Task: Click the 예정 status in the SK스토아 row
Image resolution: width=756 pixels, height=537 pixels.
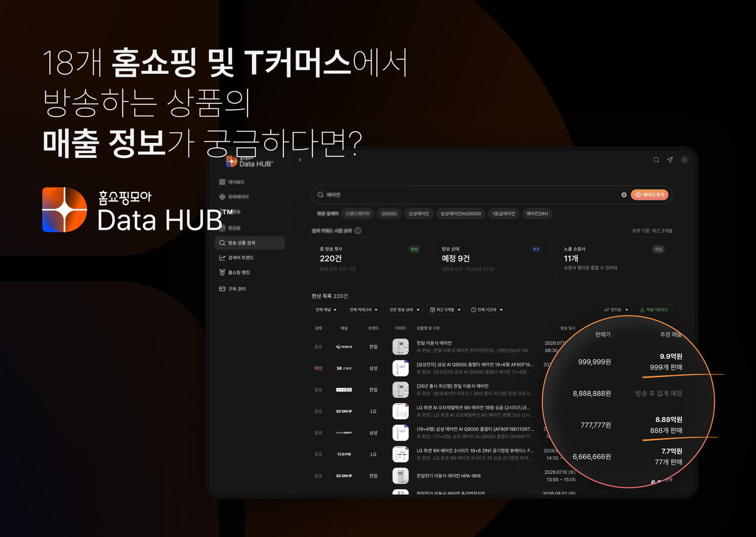Action: pos(318,368)
